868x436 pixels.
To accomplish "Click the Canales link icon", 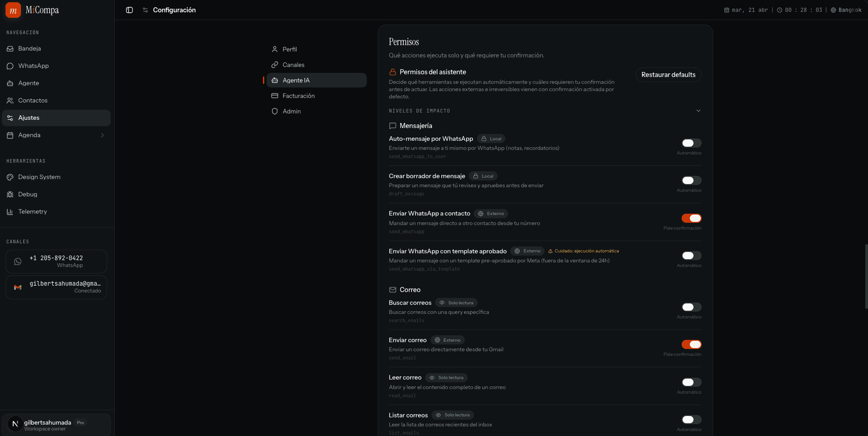I will coord(275,65).
